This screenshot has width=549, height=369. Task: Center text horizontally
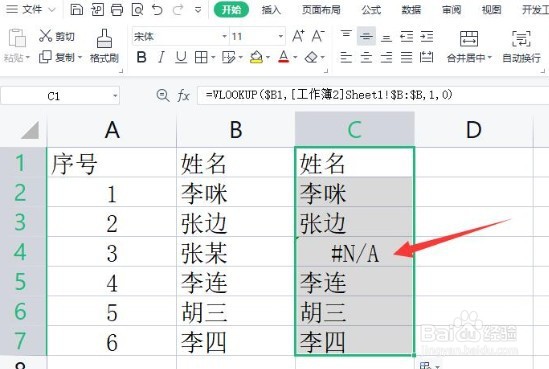366,57
